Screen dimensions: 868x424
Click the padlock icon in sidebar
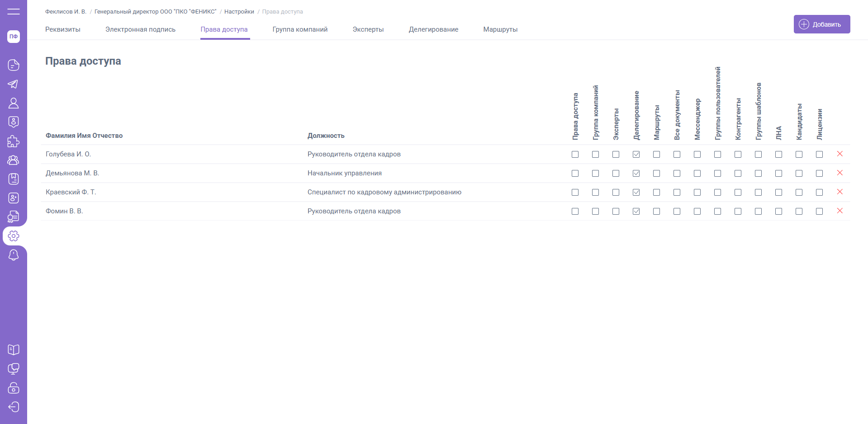point(14,388)
